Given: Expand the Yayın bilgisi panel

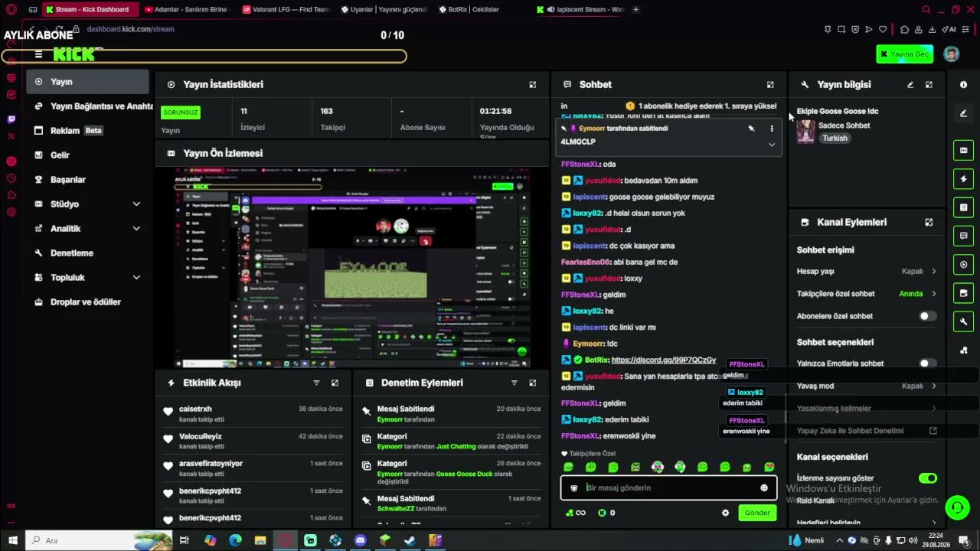Looking at the screenshot, I should click(929, 84).
